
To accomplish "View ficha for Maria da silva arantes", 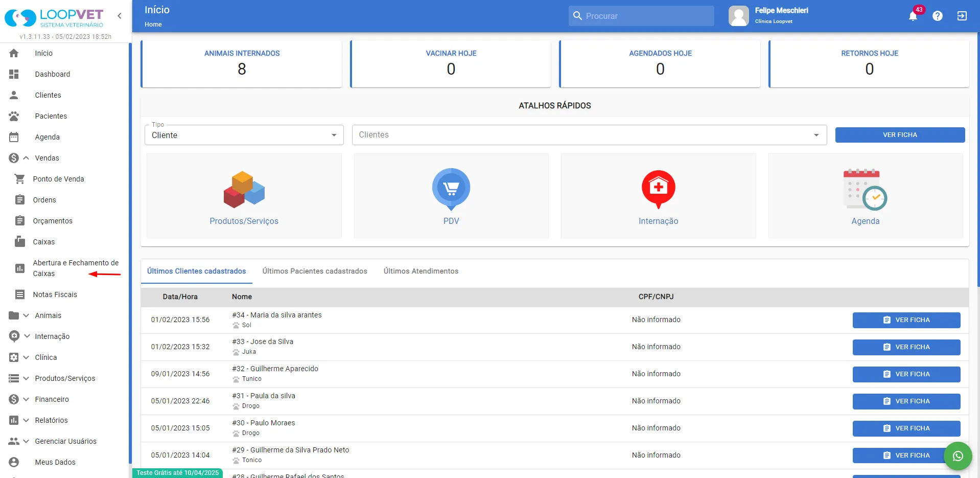I will click(x=906, y=320).
